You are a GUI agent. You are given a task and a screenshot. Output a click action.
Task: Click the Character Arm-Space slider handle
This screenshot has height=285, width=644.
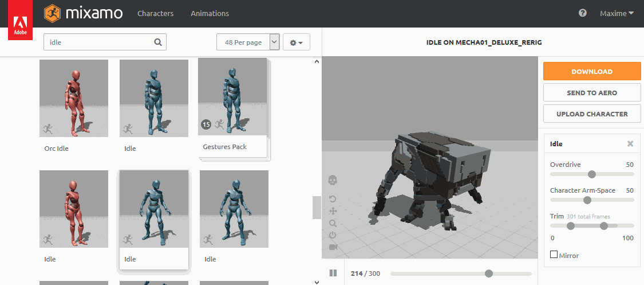click(587, 200)
